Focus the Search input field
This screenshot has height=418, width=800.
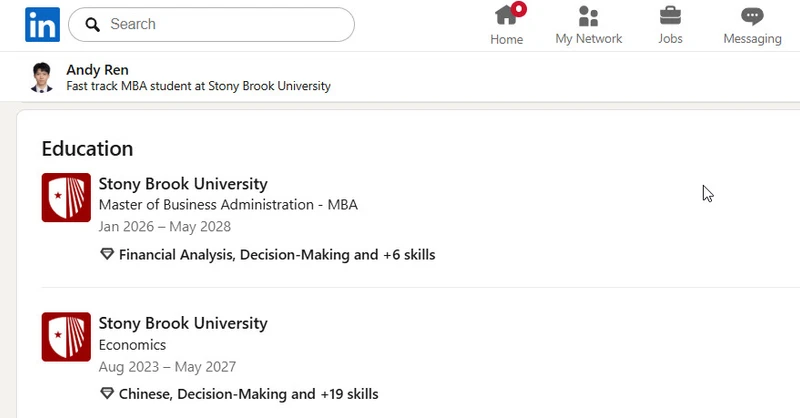click(211, 24)
